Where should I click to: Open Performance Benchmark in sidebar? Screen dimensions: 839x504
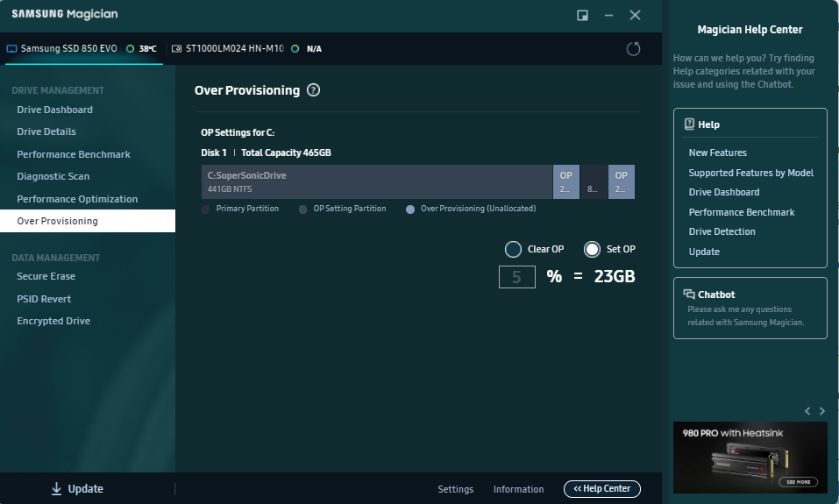[x=74, y=154]
